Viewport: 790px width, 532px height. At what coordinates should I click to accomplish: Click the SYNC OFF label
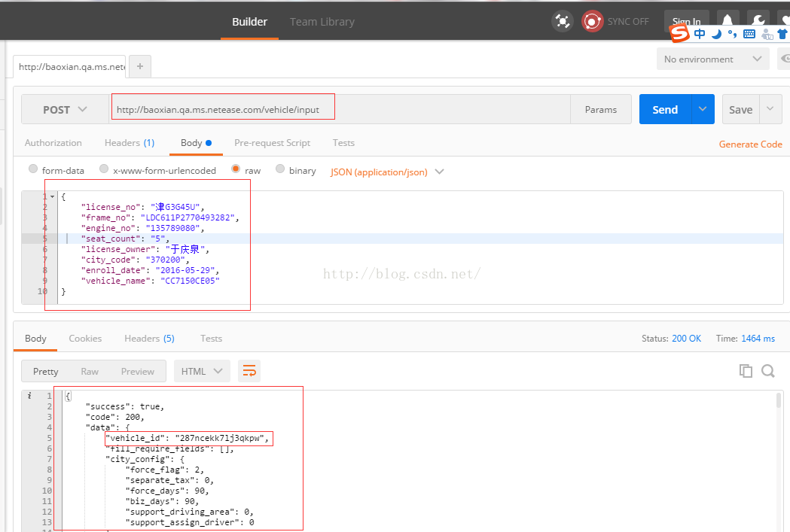point(628,22)
